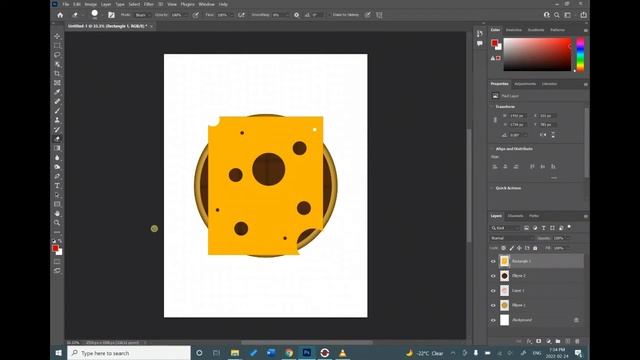
Task: Open the Layers panel menu
Action: pos(586,216)
